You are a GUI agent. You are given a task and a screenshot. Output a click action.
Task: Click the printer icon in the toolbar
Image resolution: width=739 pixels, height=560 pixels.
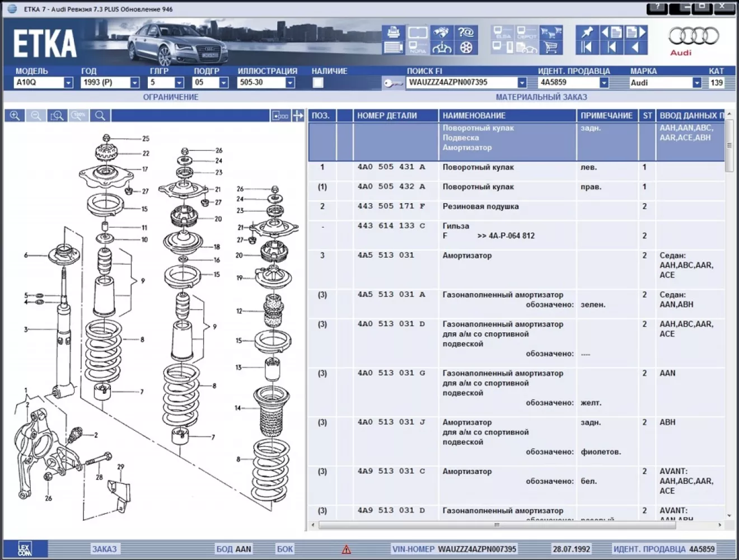[x=393, y=32]
